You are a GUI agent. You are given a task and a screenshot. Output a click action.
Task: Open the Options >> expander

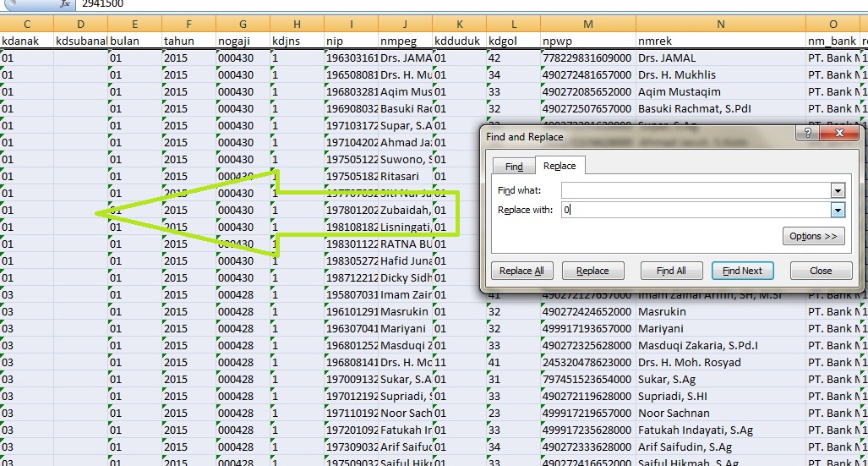[x=813, y=236]
